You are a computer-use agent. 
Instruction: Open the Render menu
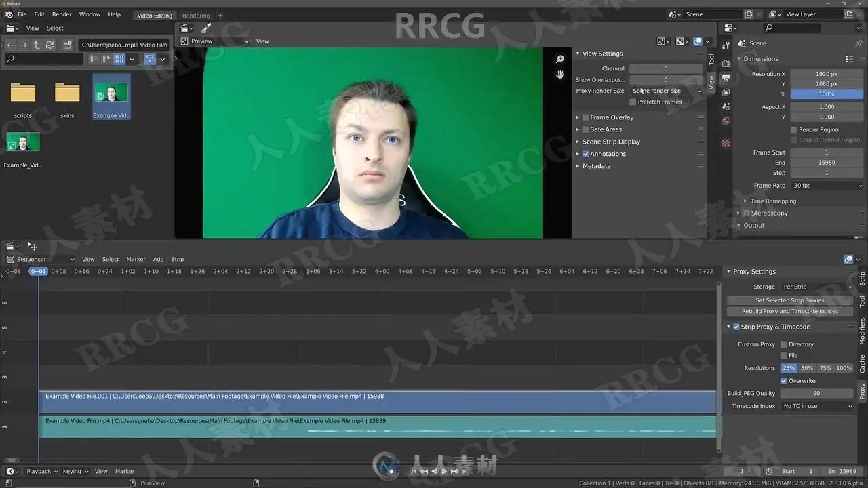[62, 14]
